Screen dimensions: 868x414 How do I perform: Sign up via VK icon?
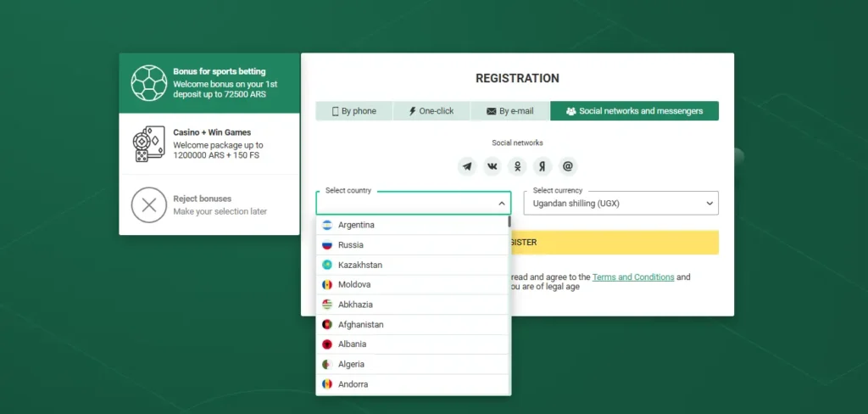tap(492, 166)
